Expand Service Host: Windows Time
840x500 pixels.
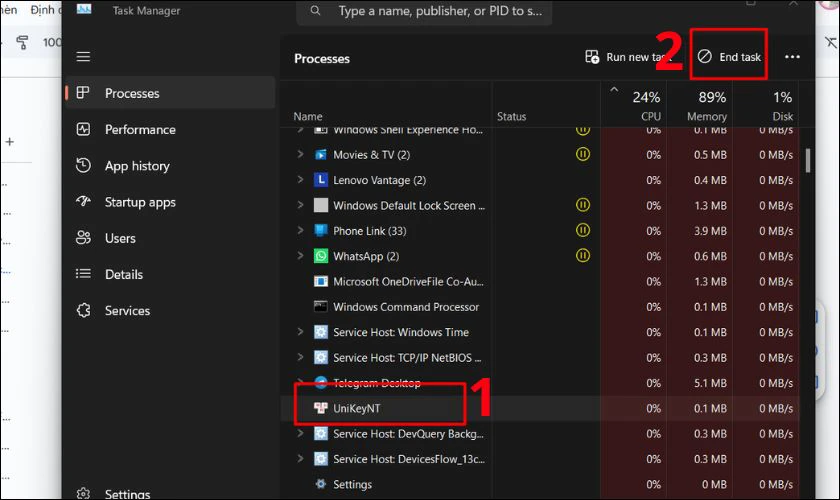[301, 332]
